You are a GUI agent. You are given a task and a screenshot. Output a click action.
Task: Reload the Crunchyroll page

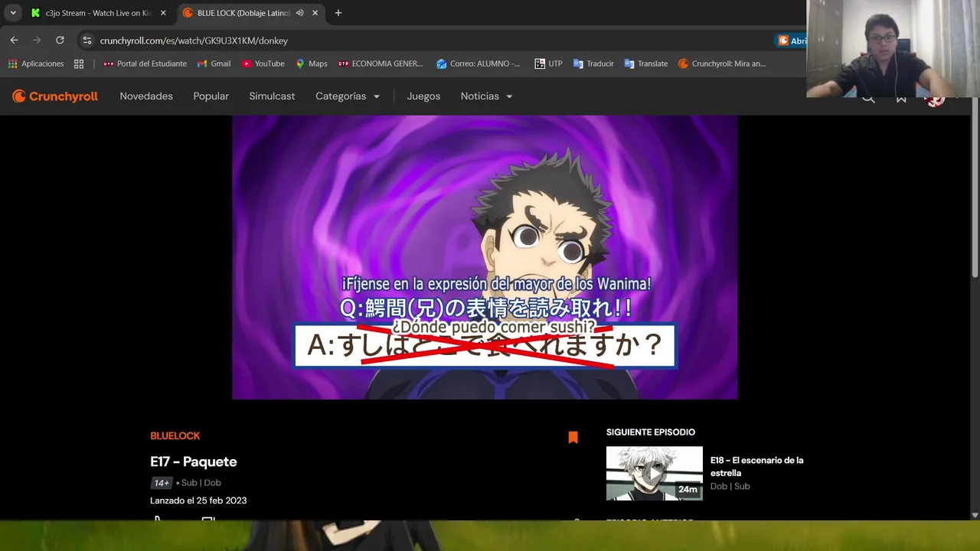click(x=60, y=41)
